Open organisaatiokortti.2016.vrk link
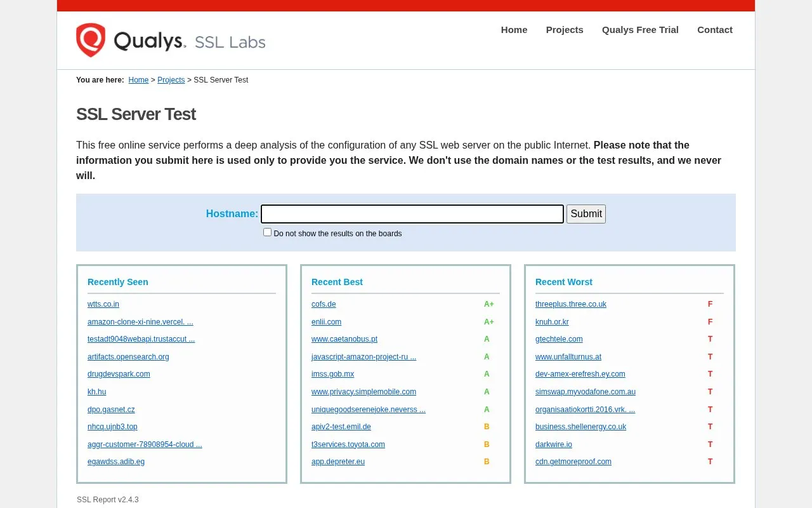The width and height of the screenshot is (812, 508). tap(585, 410)
